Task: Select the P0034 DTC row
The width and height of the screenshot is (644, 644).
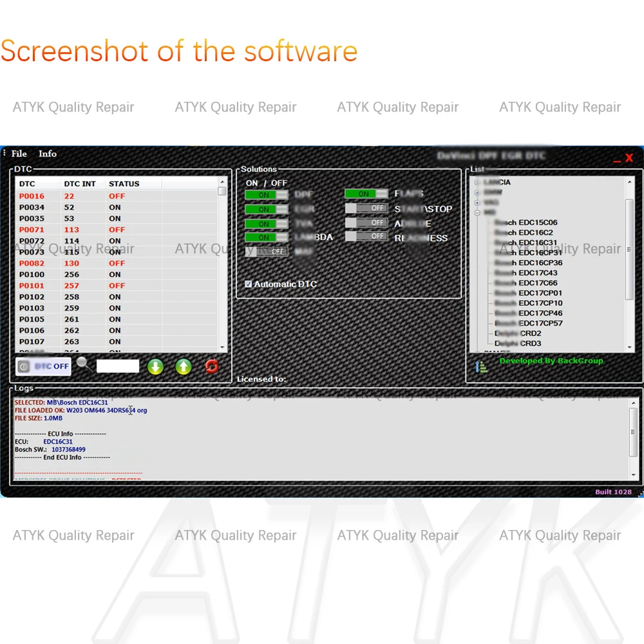Action: (x=116, y=207)
